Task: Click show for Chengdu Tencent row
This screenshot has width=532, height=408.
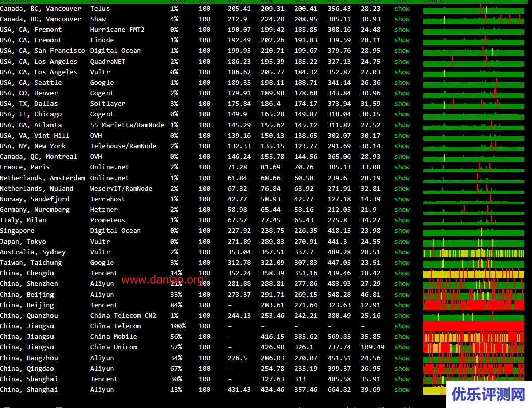Action: point(402,273)
